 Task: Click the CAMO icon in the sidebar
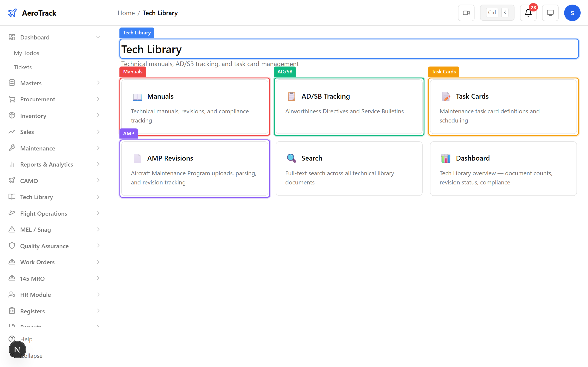(12, 181)
